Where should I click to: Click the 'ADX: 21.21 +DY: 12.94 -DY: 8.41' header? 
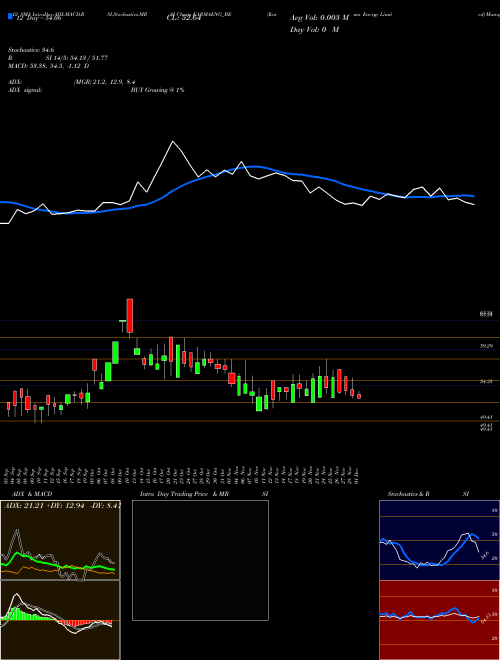click(x=62, y=505)
